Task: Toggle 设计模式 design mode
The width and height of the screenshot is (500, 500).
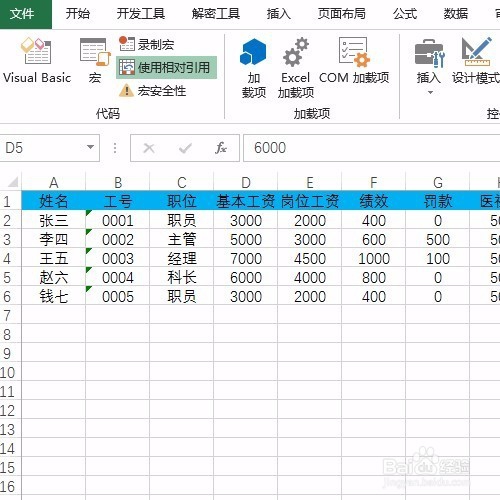Action: click(x=476, y=60)
